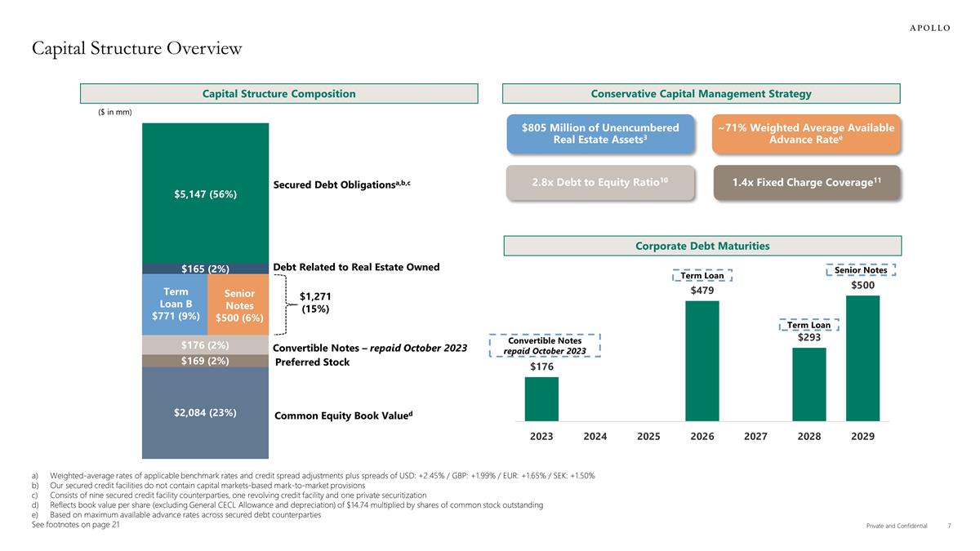
Task: Click the 2023 bar showing $176
Action: 541,398
